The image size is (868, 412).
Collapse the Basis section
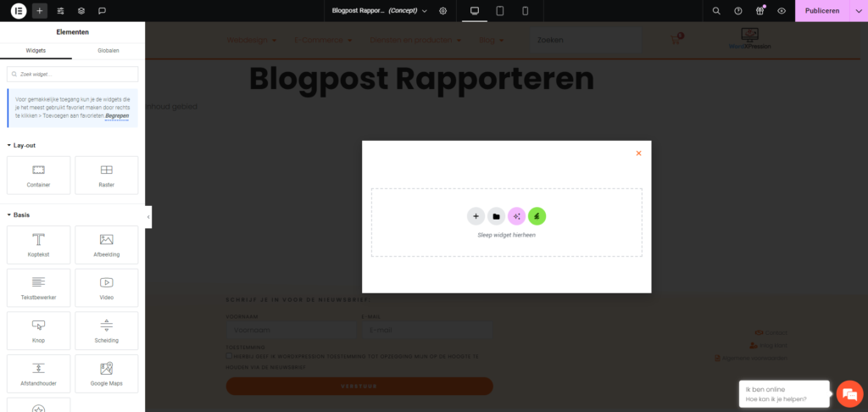[19, 214]
